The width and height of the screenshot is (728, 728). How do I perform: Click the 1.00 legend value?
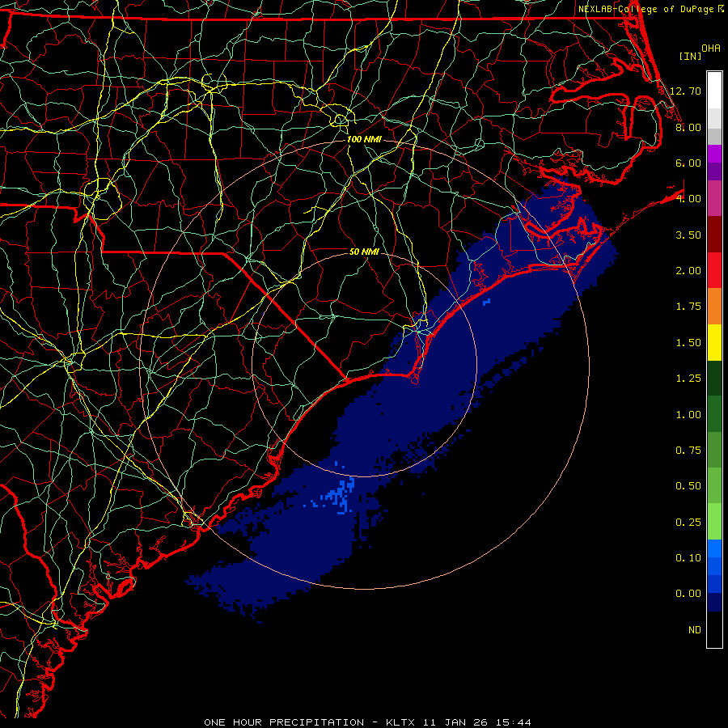tap(688, 415)
